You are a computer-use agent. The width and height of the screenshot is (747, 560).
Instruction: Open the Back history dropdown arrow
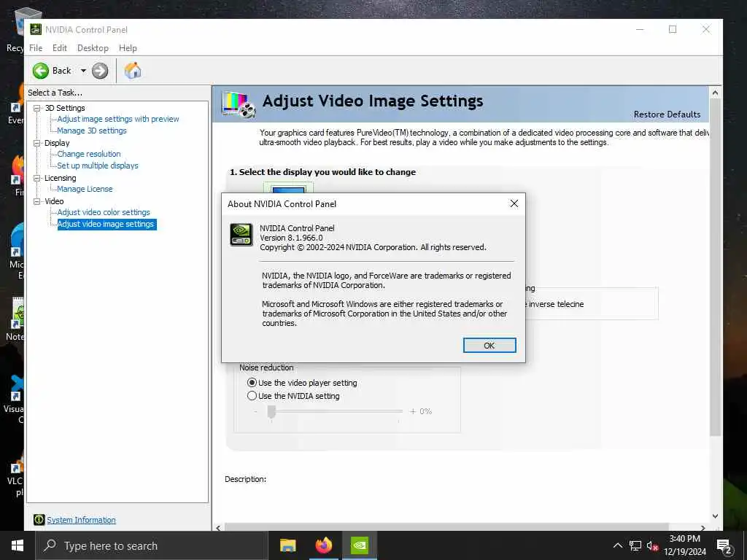point(83,71)
